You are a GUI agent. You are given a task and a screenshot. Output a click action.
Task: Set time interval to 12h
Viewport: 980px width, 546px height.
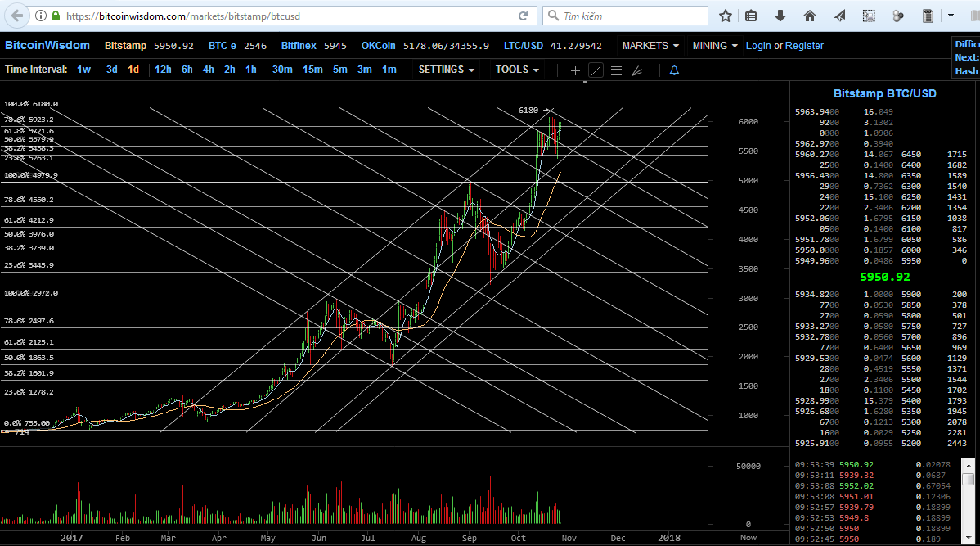(x=163, y=70)
